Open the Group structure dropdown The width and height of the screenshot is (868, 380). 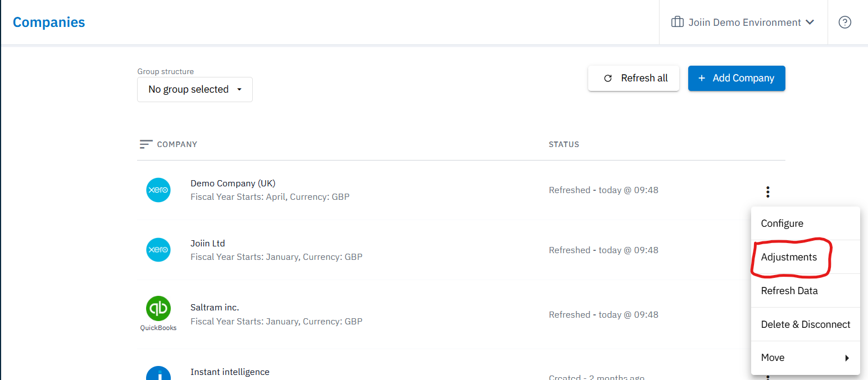(195, 89)
